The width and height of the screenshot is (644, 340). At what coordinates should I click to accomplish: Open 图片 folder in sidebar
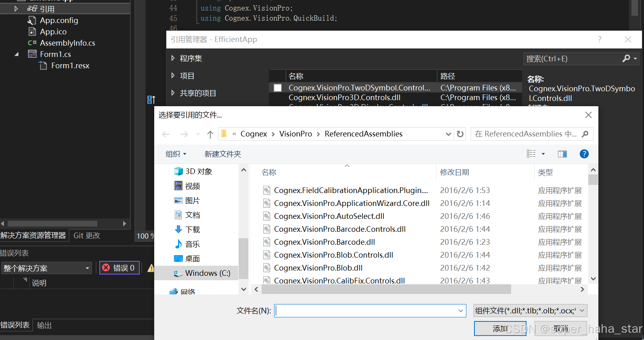point(187,201)
